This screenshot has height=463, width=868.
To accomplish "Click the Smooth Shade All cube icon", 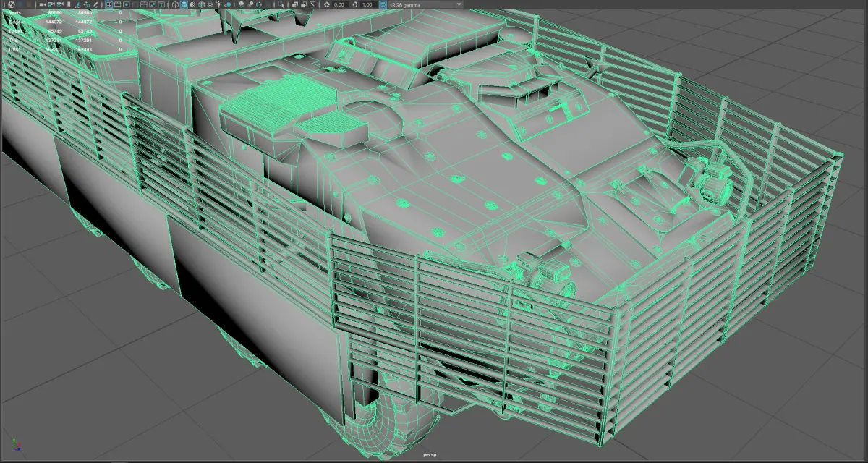I will tap(184, 4).
